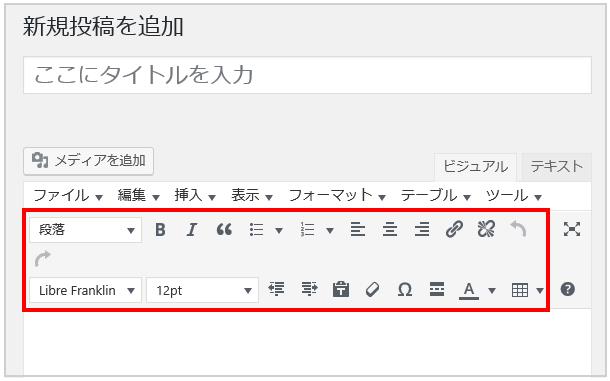This screenshot has height=381, width=610.
Task: Center align the text
Action: click(390, 229)
